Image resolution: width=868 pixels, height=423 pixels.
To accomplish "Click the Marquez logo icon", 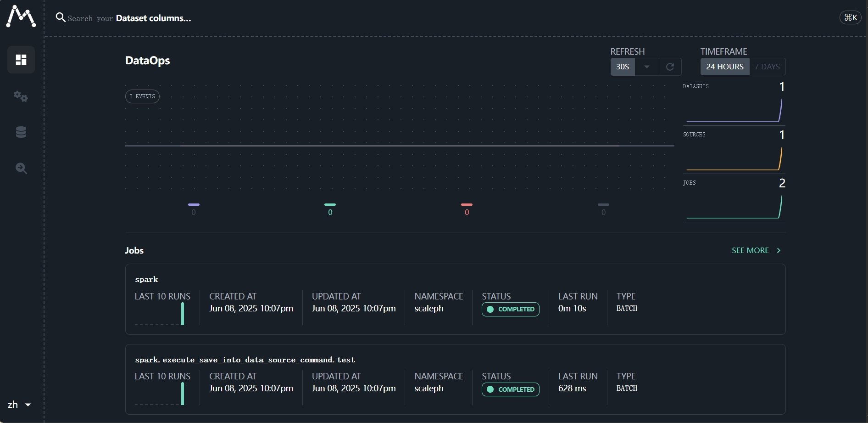I will coord(21,17).
